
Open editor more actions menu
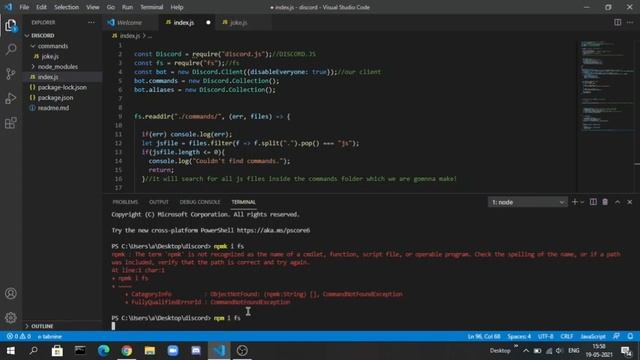(x=630, y=22)
